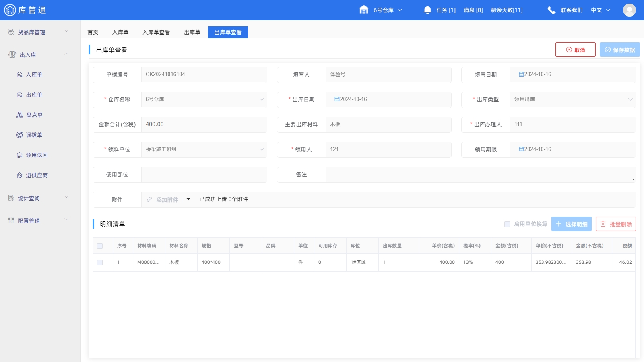Click the 出库办理人 input field
Screen dimensions: 644x362
(x=573, y=124)
